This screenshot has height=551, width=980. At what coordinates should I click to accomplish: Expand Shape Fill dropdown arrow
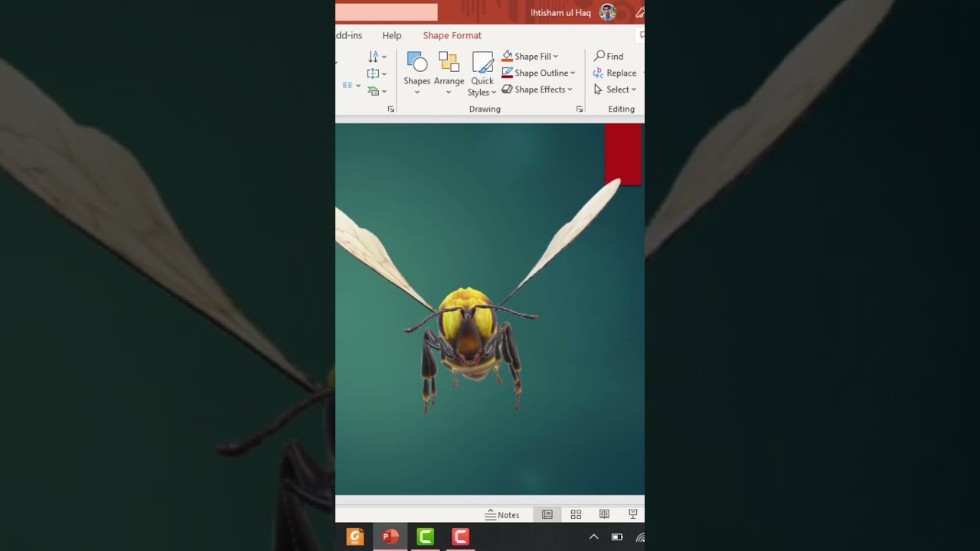[555, 57]
